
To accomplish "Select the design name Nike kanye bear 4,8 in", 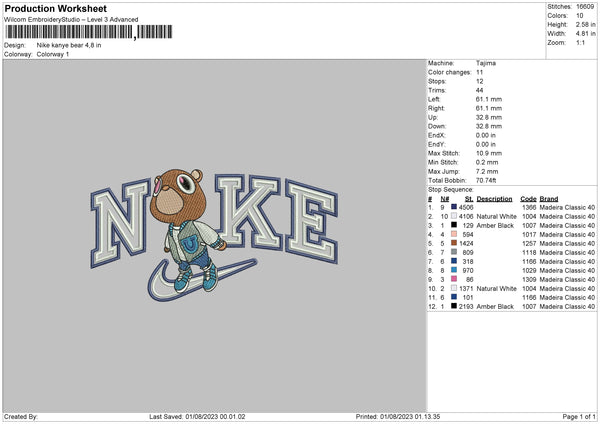I will [x=69, y=45].
